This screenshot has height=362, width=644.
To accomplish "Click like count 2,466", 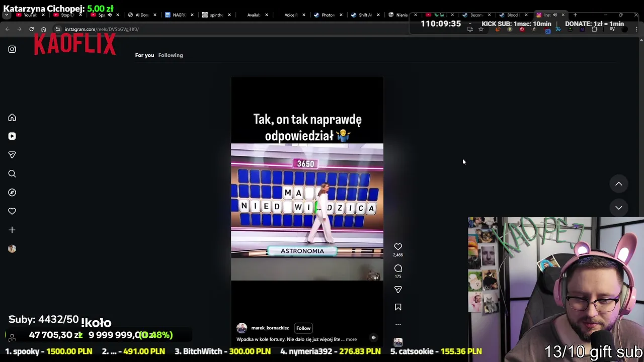I will (x=398, y=255).
